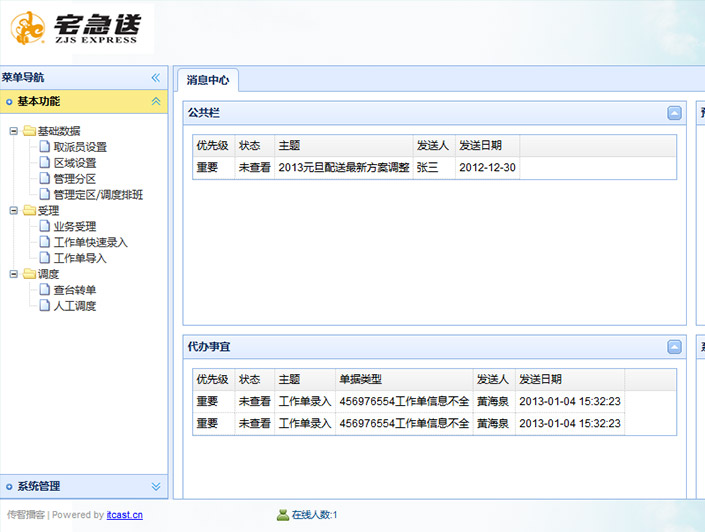Click the 基础数据 folder icon

pos(29,131)
